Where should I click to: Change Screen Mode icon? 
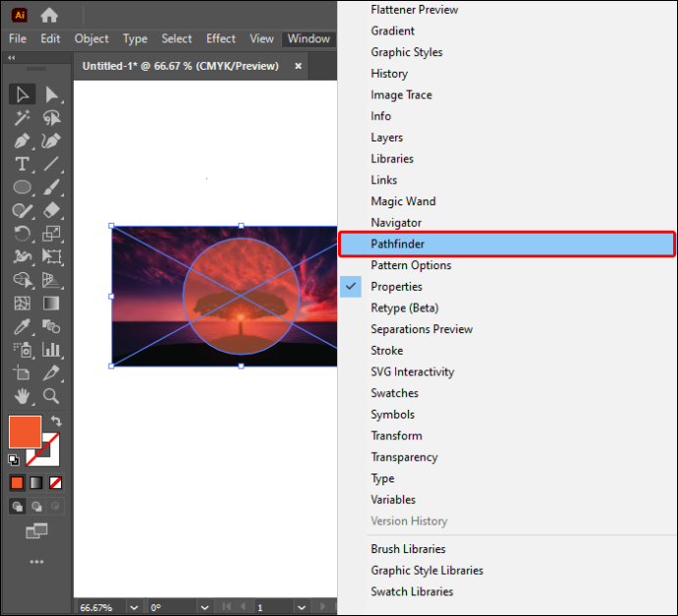point(36,531)
